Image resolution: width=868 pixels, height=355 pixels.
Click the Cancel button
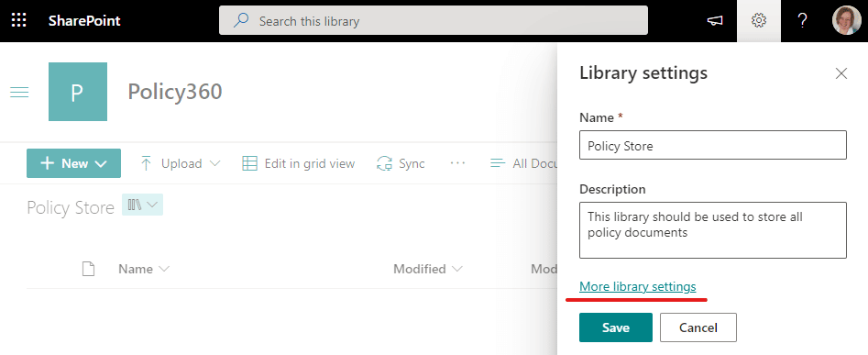pos(698,327)
